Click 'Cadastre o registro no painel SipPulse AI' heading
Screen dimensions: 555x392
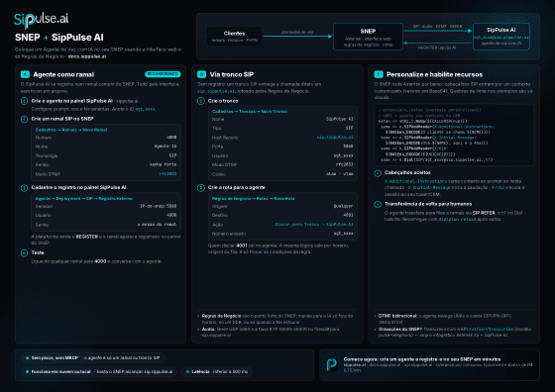(x=78, y=187)
